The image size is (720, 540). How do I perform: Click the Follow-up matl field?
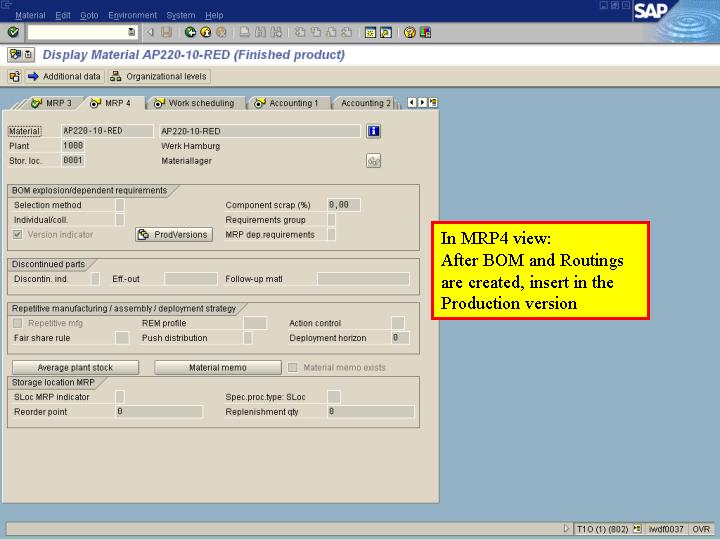[x=363, y=279]
